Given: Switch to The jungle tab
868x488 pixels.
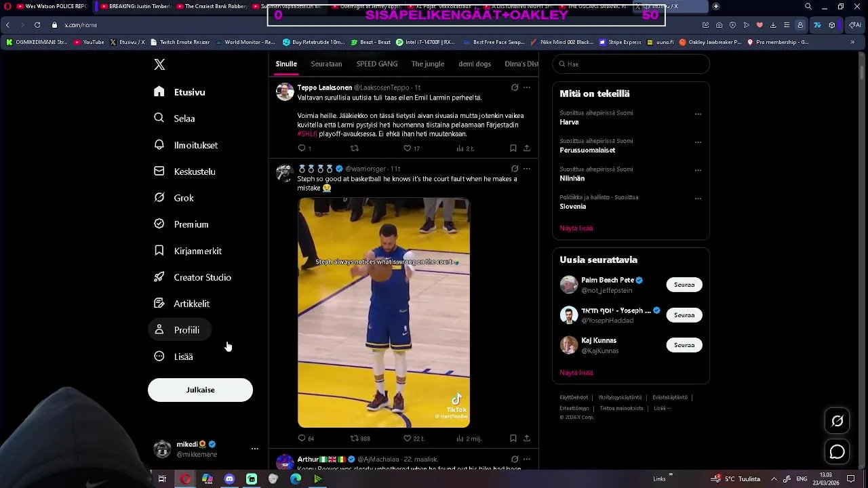Looking at the screenshot, I should [x=428, y=64].
